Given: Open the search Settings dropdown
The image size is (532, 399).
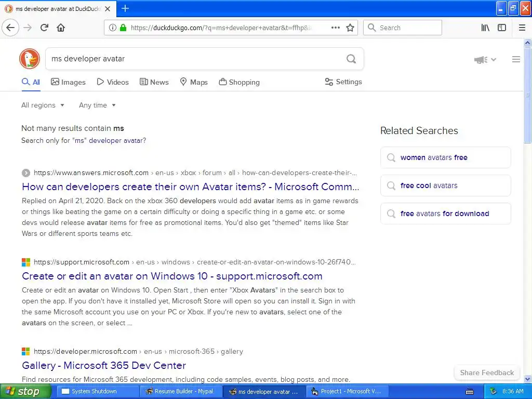Looking at the screenshot, I should pos(343,82).
